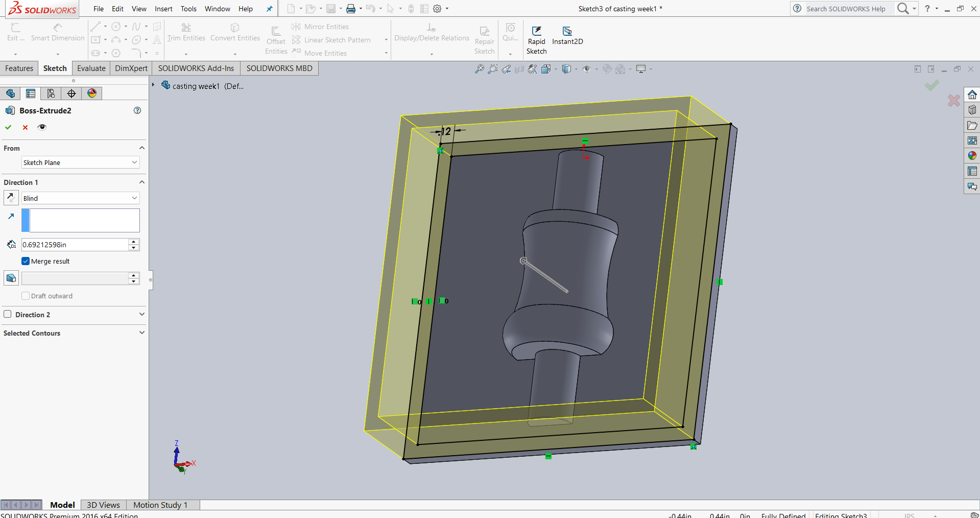The width and height of the screenshot is (980, 518).
Task: Switch to the Features tab
Action: pyautogui.click(x=19, y=68)
